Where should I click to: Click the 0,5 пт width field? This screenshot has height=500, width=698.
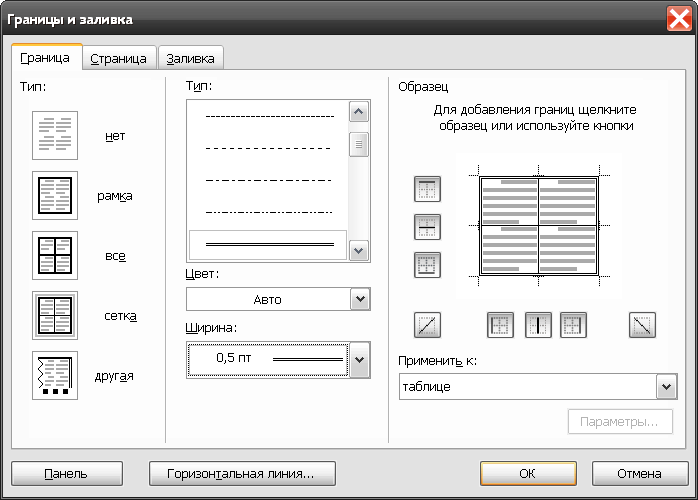coord(268,360)
